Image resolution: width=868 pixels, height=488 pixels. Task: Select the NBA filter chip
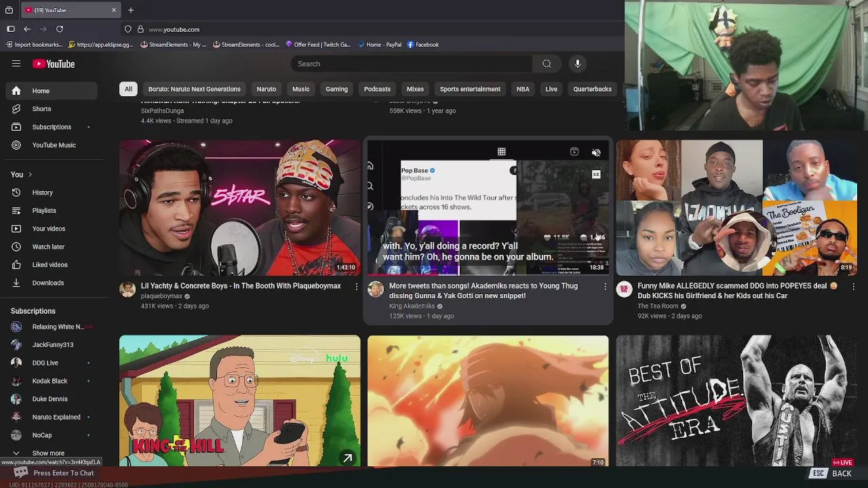click(523, 89)
